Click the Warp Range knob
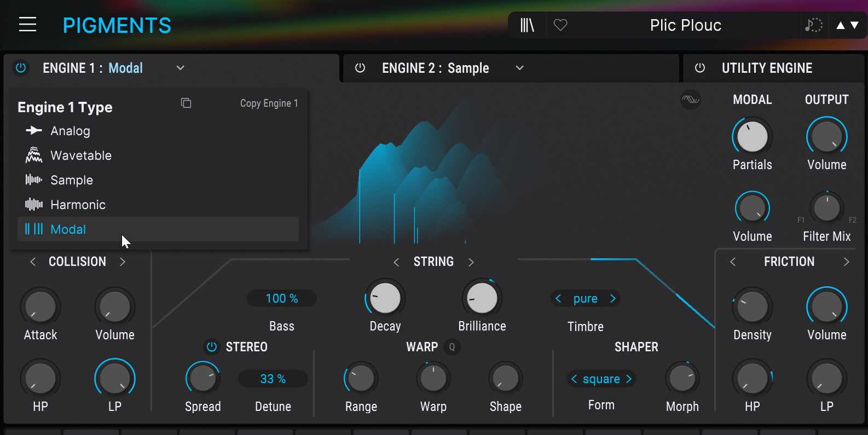The height and width of the screenshot is (435, 868). 361,379
